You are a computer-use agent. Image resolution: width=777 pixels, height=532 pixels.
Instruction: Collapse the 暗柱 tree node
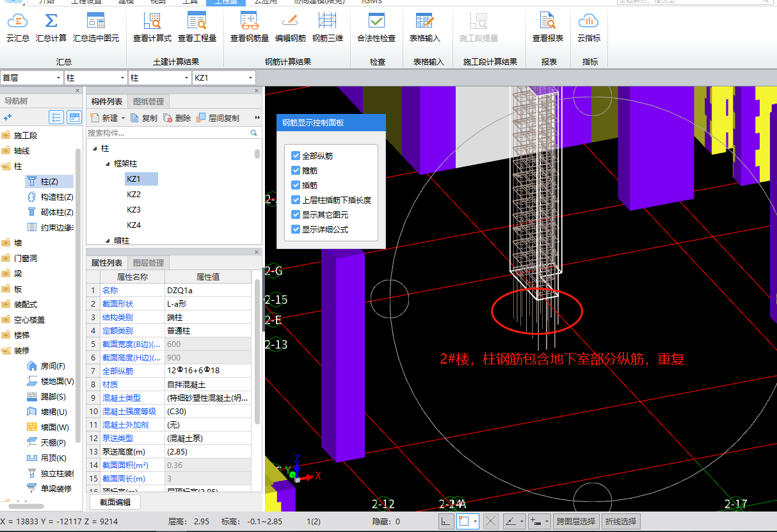click(108, 241)
